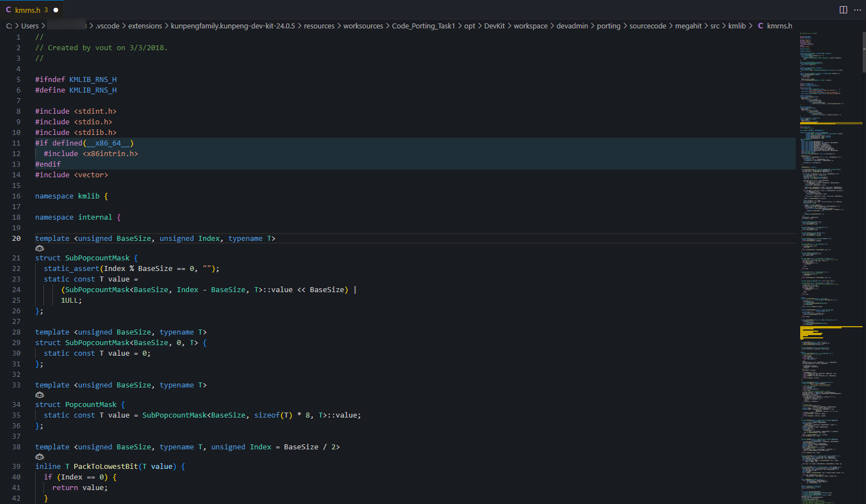Open the porting breadcrumb

tap(608, 26)
